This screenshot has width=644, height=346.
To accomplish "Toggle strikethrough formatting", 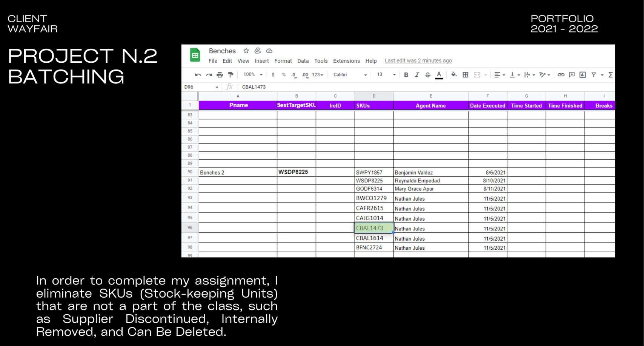I will pos(428,75).
